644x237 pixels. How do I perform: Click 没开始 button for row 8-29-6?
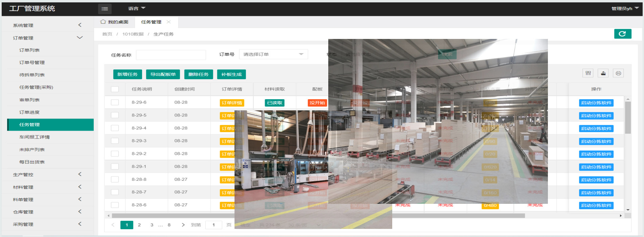coord(317,103)
